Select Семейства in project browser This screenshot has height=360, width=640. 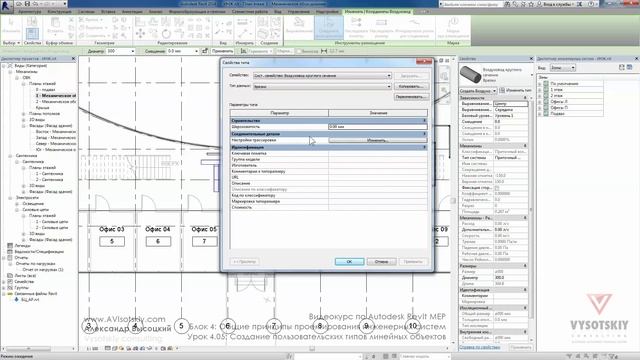24,282
